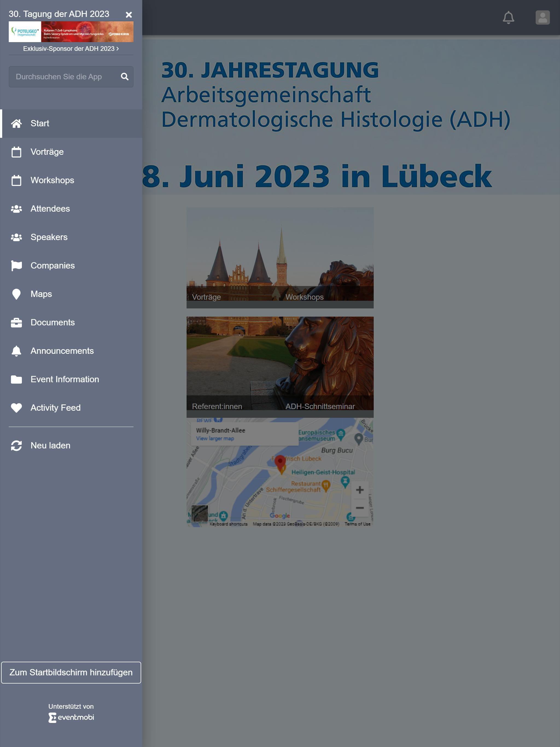Image resolution: width=560 pixels, height=747 pixels.
Task: Click View larger map link
Action: (x=215, y=438)
